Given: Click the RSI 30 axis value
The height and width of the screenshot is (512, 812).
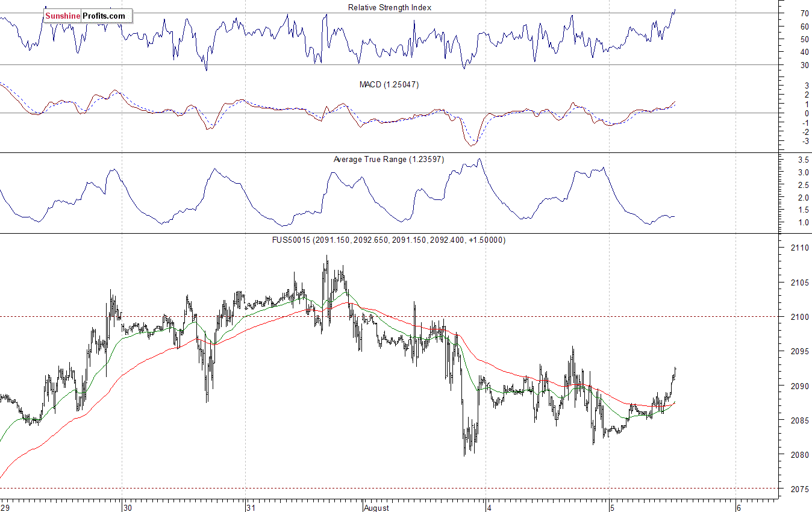Looking at the screenshot, I should point(804,65).
